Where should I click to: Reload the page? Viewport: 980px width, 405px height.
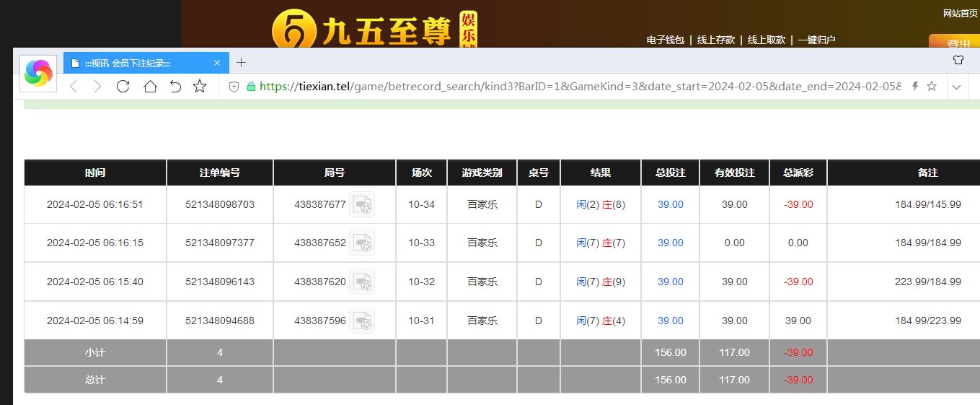coord(123,87)
